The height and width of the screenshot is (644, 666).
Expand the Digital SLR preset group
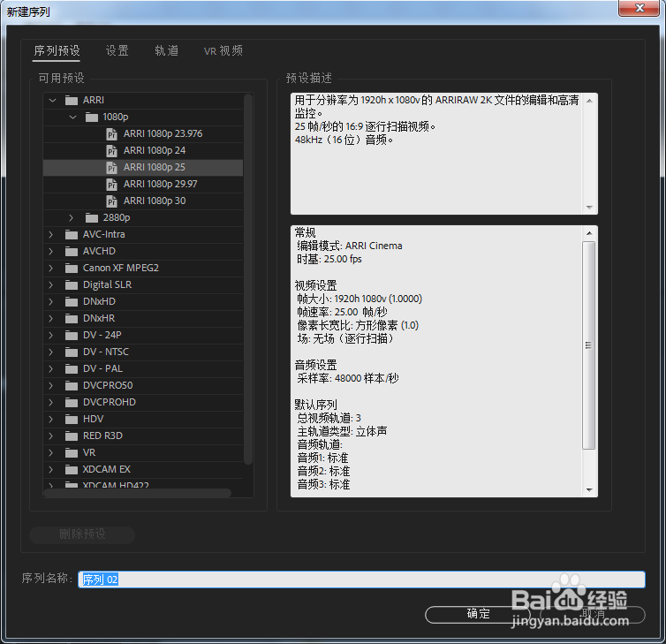[51, 284]
